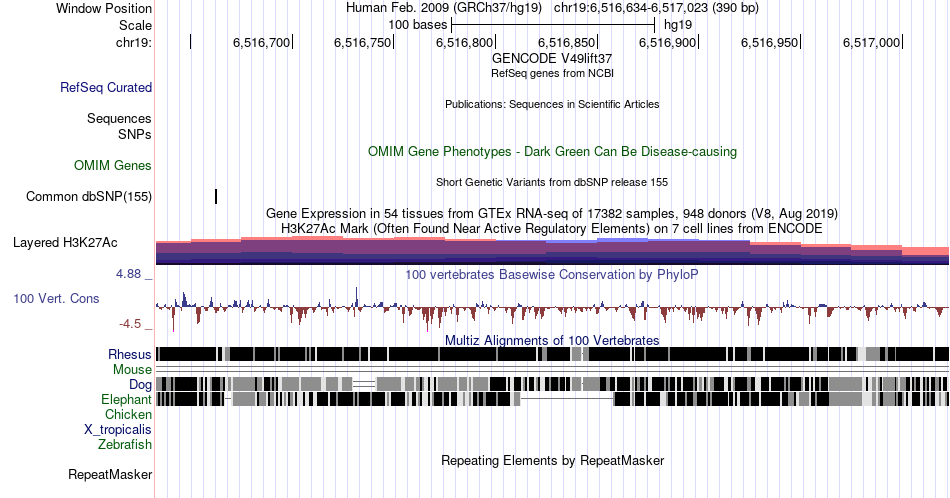Click the Elephant alignment bar

552,399
